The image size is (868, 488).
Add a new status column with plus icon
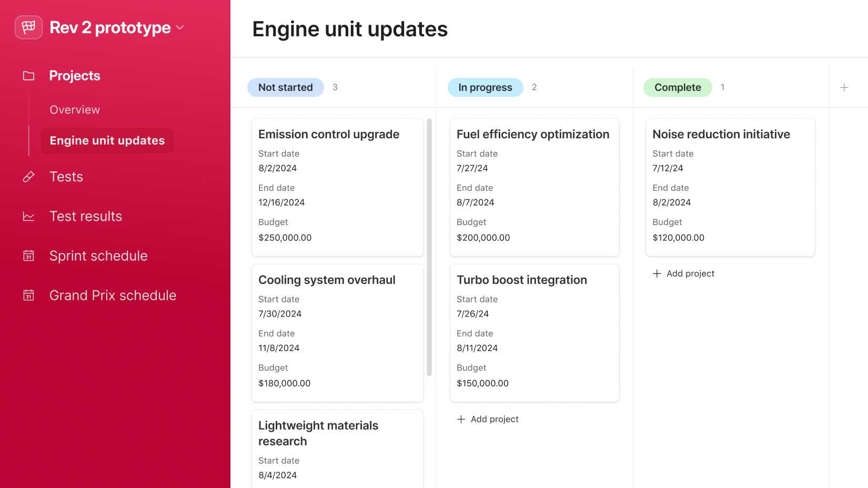pos(844,87)
